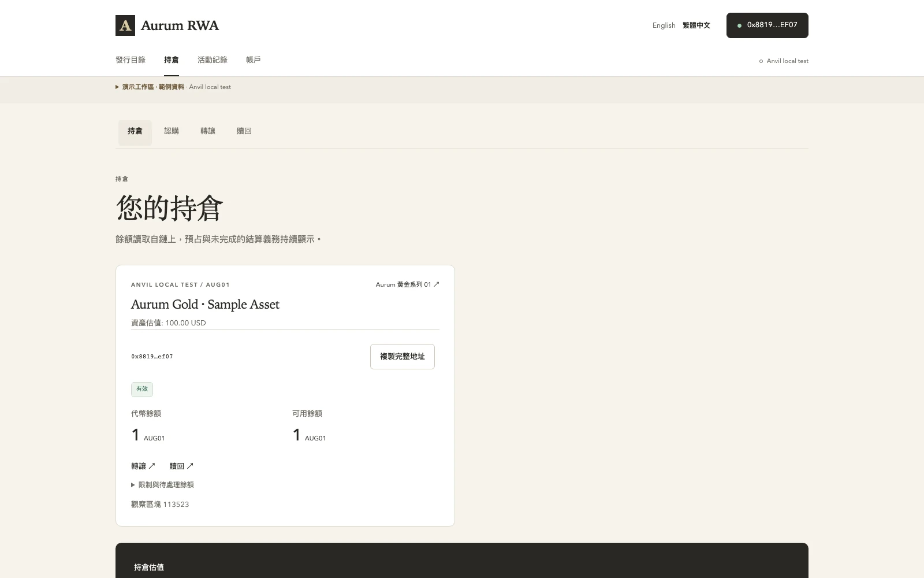Open the wallet 0x8819…EF07 button
Image resolution: width=924 pixels, height=578 pixels.
coord(767,25)
